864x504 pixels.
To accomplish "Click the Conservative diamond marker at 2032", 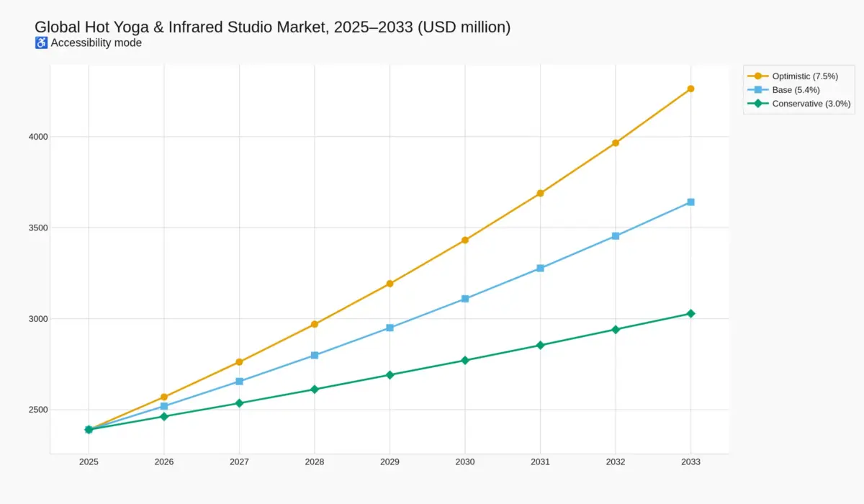I will pyautogui.click(x=616, y=330).
